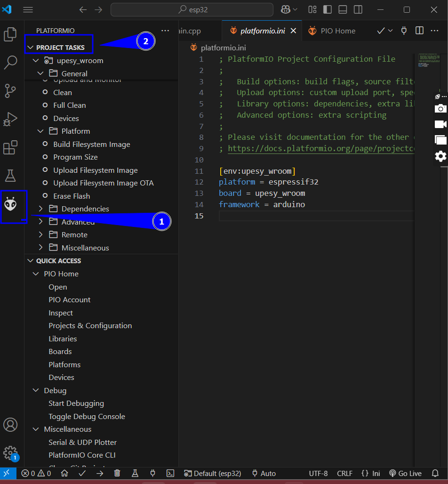448x484 pixels.
Task: Collapse the PIO Home group
Action: coord(36,274)
